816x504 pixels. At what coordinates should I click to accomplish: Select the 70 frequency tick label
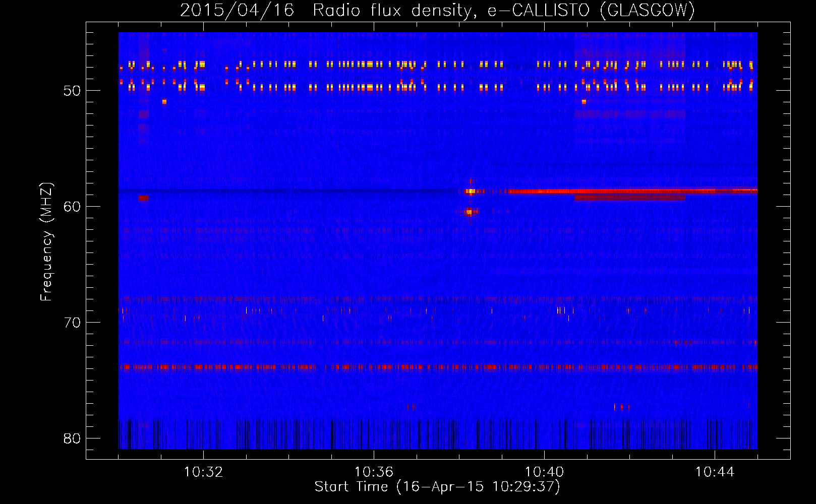[72, 323]
